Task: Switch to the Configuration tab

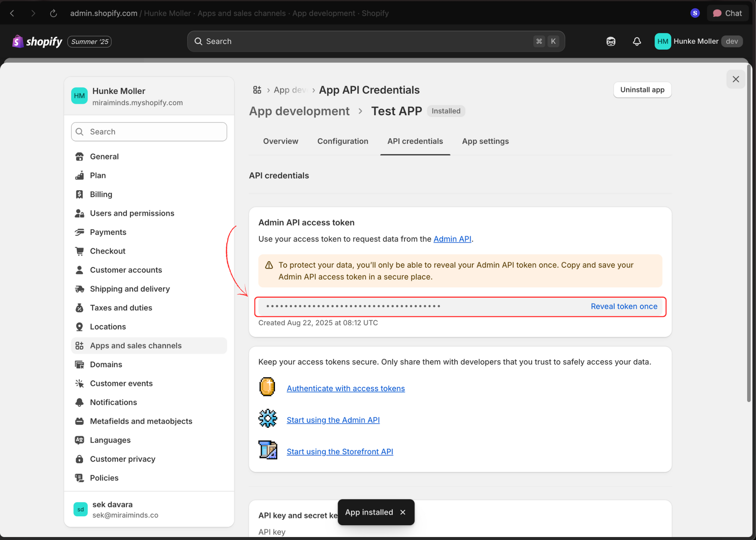Action: [x=343, y=141]
